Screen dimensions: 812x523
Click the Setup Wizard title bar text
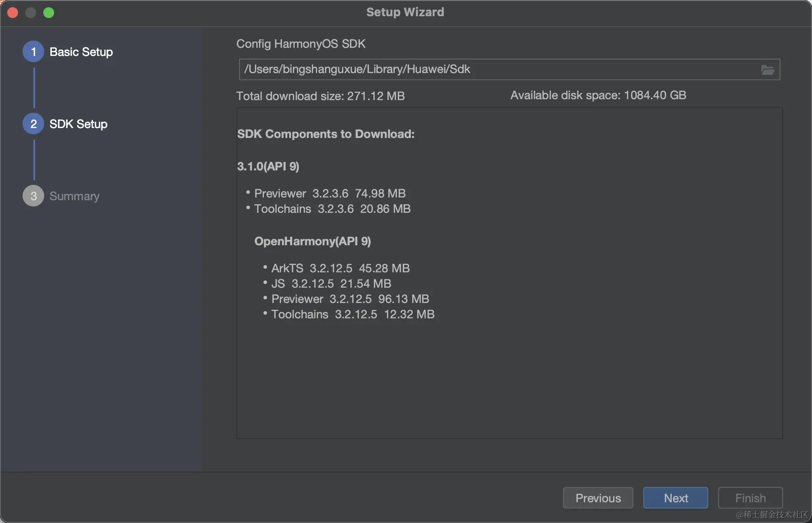tap(405, 12)
